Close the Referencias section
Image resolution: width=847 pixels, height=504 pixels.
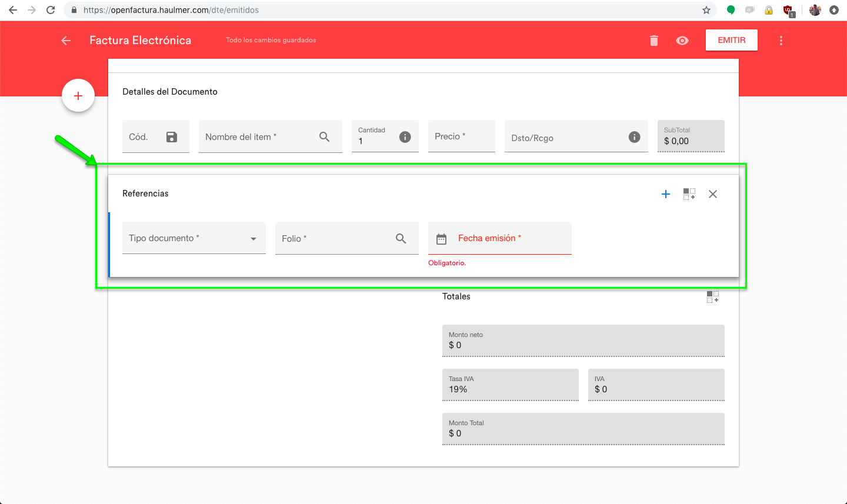[713, 194]
